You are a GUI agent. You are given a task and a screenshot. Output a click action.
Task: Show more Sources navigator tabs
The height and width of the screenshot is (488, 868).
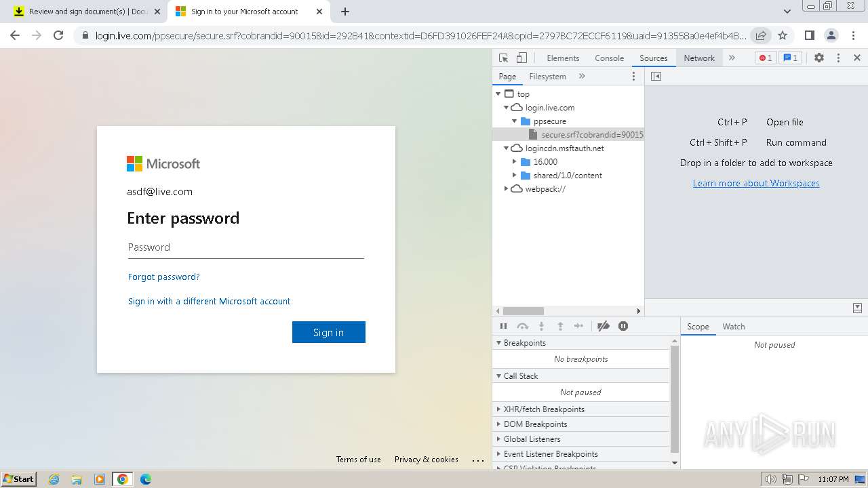pyautogui.click(x=582, y=77)
